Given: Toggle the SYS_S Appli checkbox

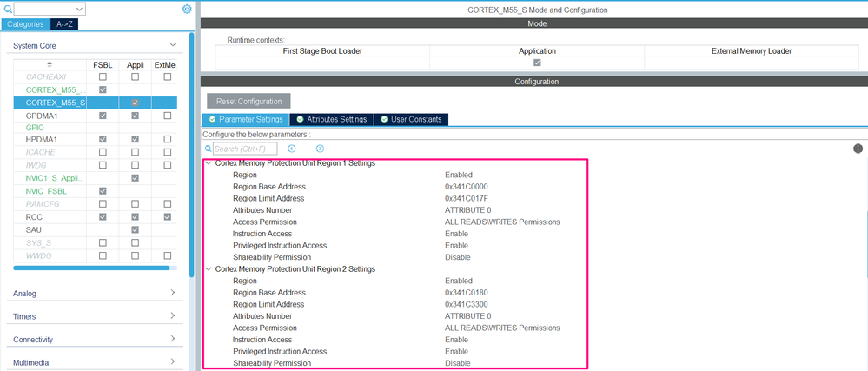Looking at the screenshot, I should point(135,243).
